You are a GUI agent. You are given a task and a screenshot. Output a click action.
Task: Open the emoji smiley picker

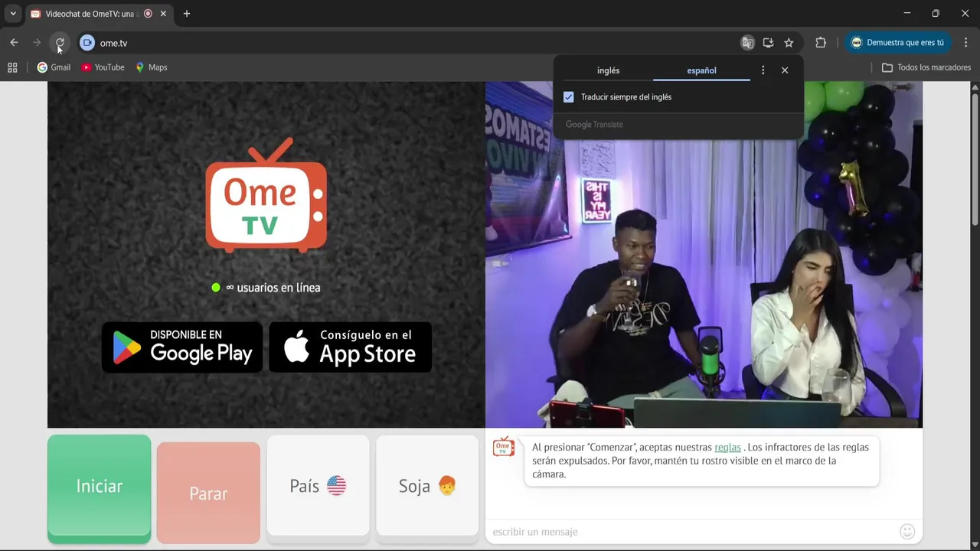(907, 531)
